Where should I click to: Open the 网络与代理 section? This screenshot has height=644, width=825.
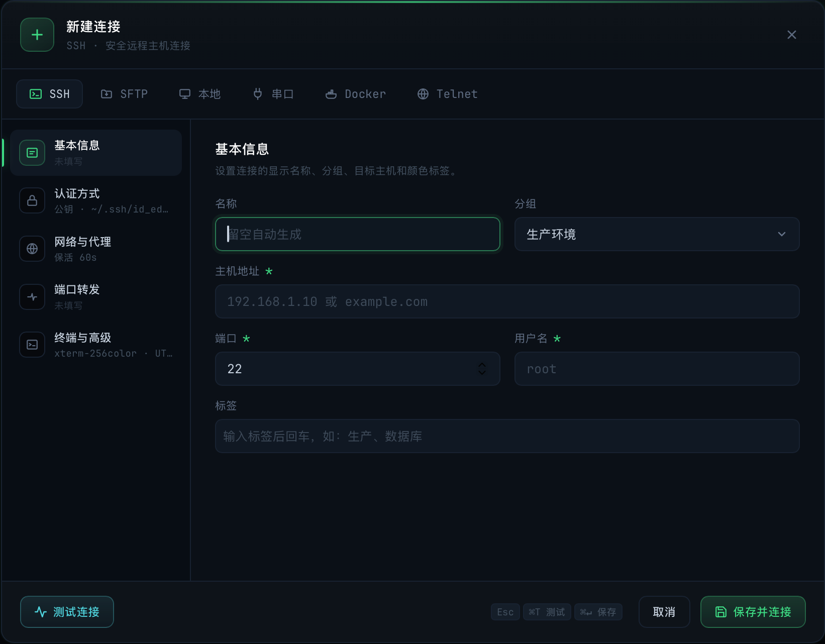click(x=96, y=249)
